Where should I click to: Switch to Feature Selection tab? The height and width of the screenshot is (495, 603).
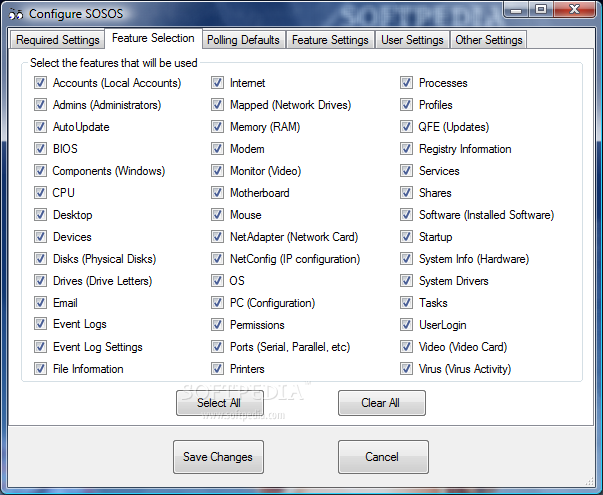[153, 38]
